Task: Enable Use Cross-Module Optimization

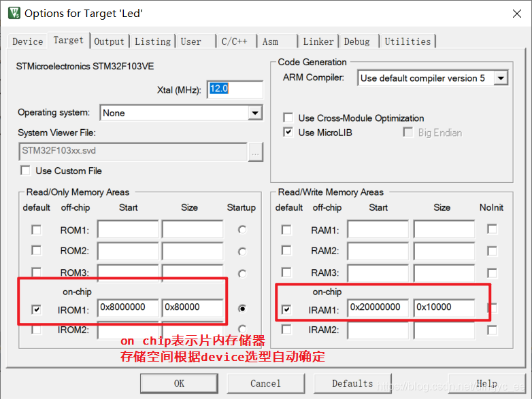Action: (x=288, y=118)
